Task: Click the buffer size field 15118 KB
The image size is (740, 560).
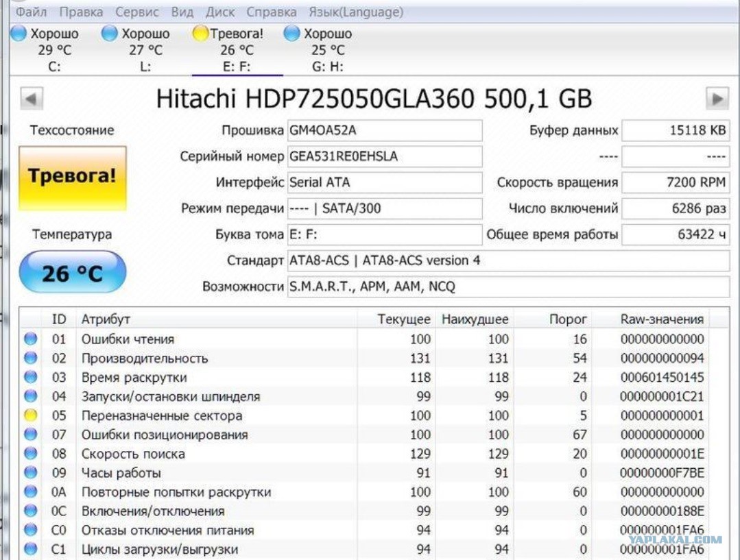Action: pyautogui.click(x=676, y=130)
